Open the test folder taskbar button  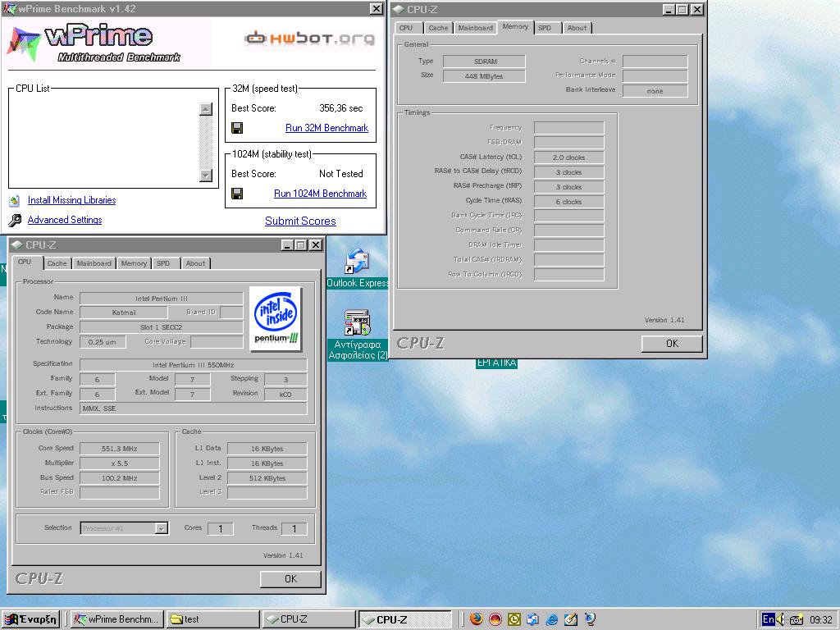coord(212,619)
